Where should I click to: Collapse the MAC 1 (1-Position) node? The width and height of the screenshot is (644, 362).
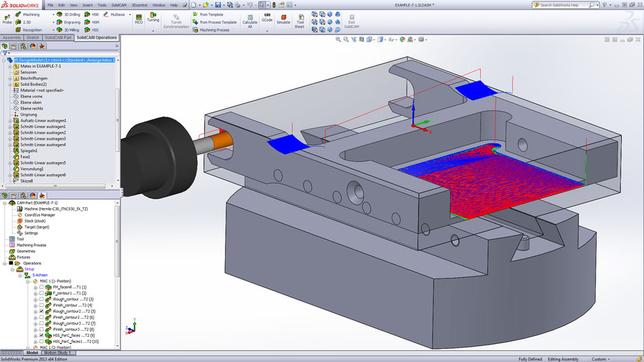click(28, 282)
